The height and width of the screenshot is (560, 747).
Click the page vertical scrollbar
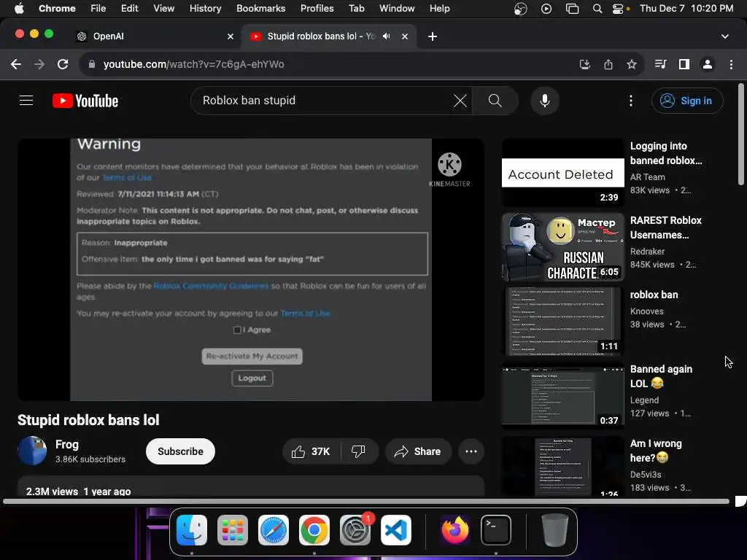pyautogui.click(x=741, y=134)
